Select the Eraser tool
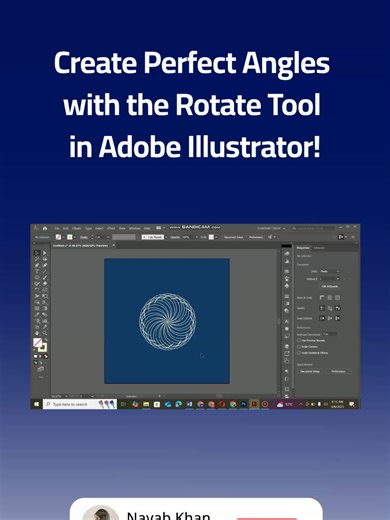Screen dimensions: 390x520 tap(44, 284)
